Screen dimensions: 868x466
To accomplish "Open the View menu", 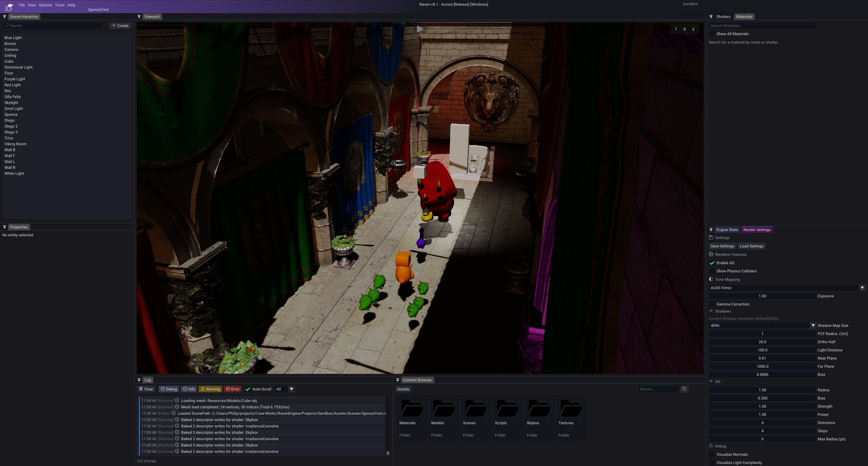I will click(32, 5).
